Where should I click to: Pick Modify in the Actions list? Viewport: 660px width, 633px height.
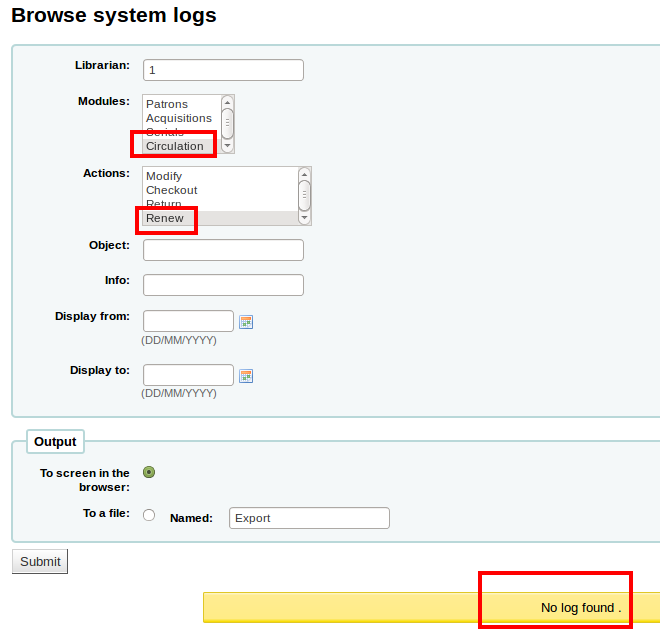pos(164,176)
